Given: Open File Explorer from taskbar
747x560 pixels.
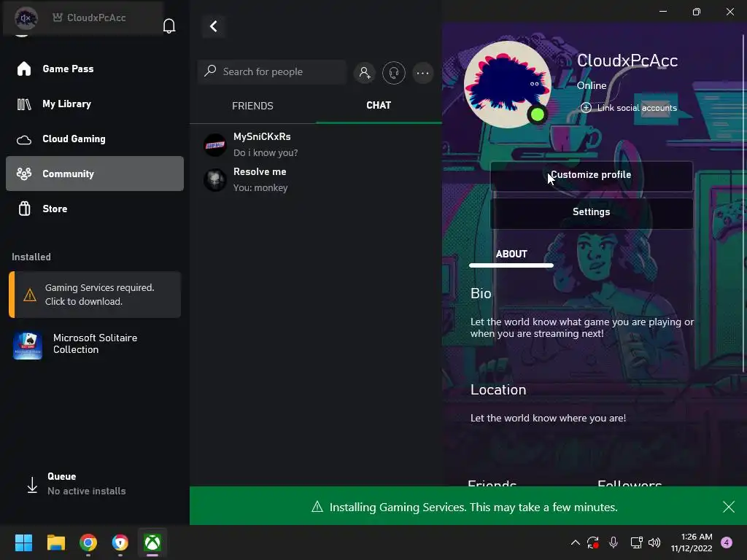Looking at the screenshot, I should click(x=55, y=542).
